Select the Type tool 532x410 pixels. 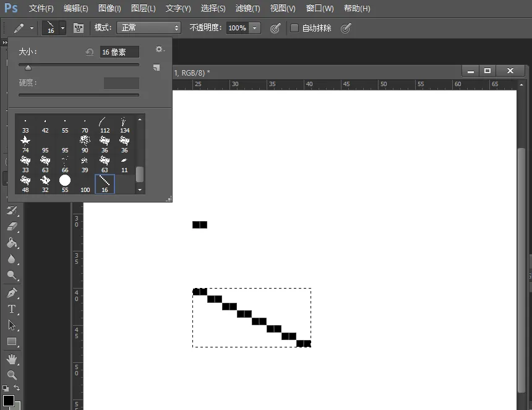[12, 309]
